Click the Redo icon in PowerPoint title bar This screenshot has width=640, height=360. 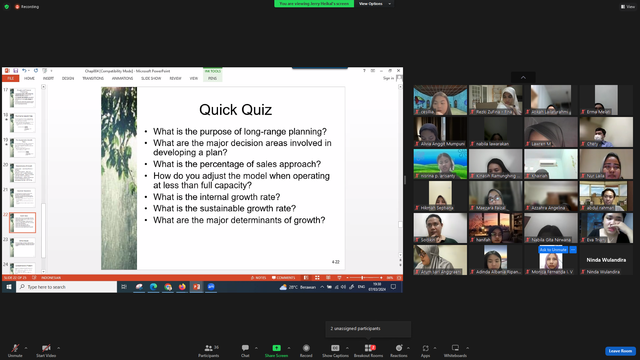(36, 71)
